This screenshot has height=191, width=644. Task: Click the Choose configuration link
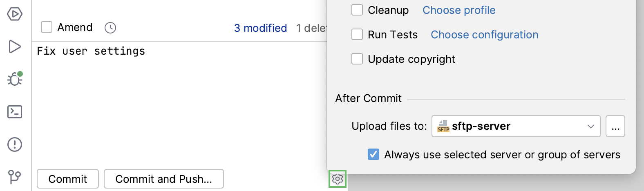(x=484, y=35)
